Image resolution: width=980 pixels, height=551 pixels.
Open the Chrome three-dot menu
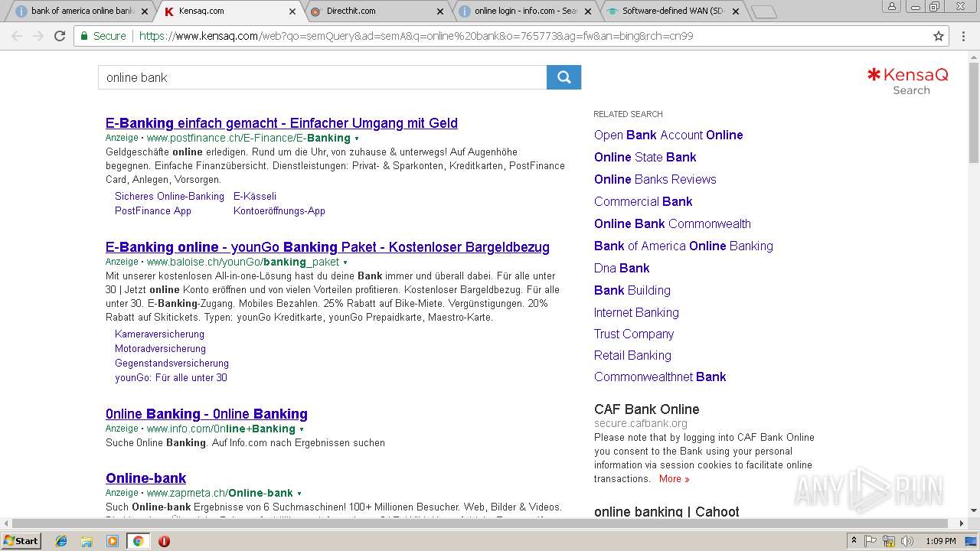click(x=963, y=36)
